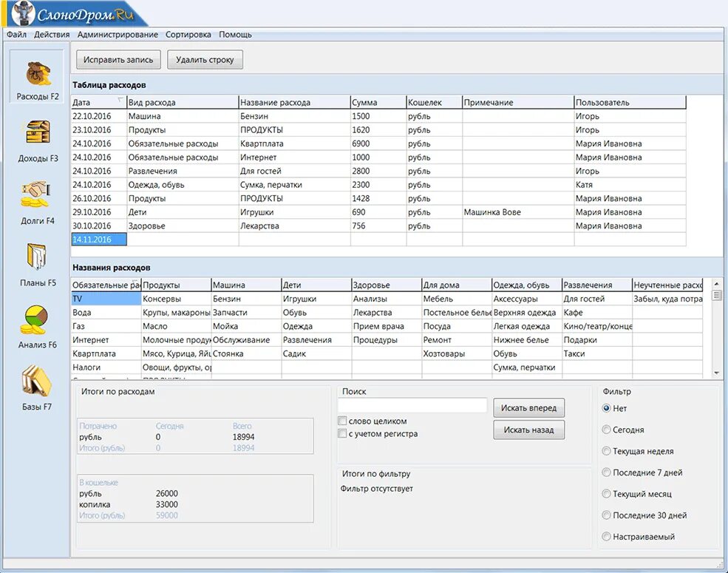Click the scroll up arrow of expense names list
Viewport: 728px width, 573px height.
click(716, 283)
